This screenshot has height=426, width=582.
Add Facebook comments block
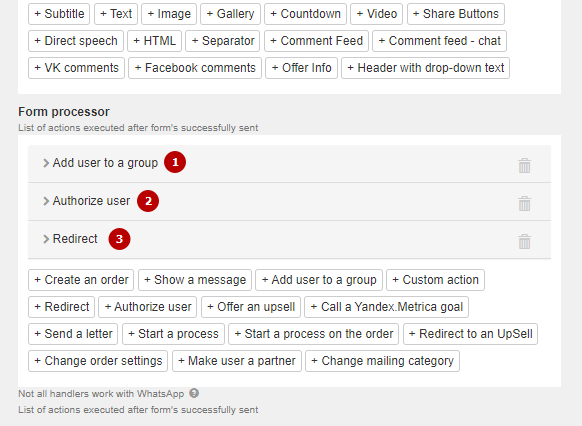(x=195, y=68)
